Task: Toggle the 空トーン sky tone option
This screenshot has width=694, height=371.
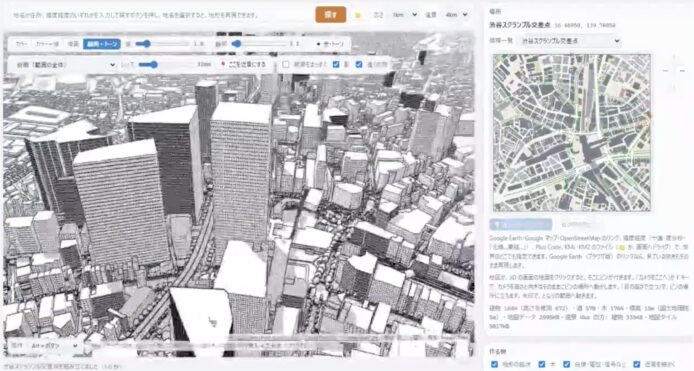Action: [330, 44]
